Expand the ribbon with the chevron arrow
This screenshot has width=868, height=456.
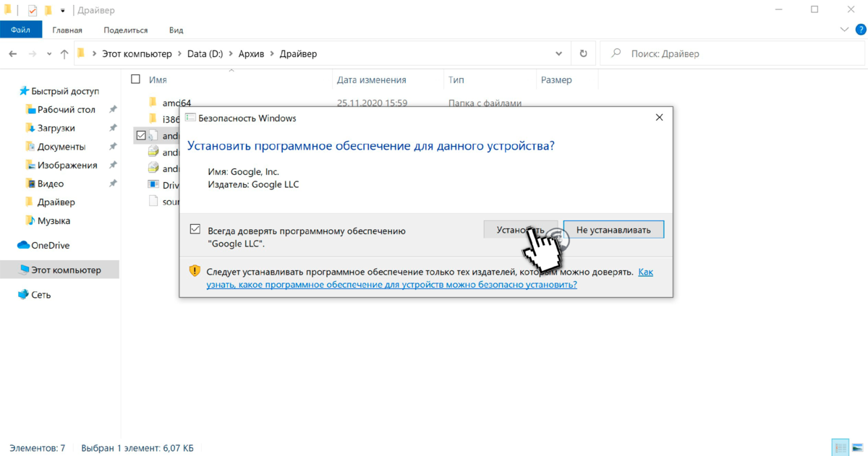(x=843, y=30)
